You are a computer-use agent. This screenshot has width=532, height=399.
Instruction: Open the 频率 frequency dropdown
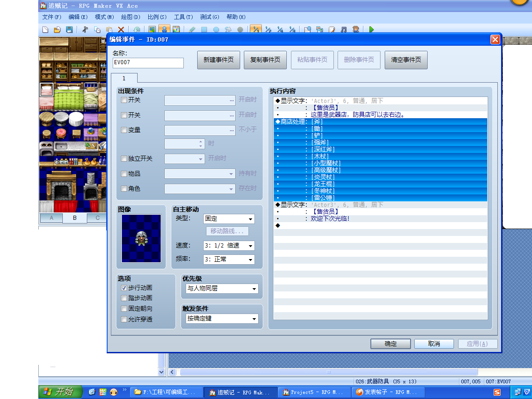tap(229, 260)
